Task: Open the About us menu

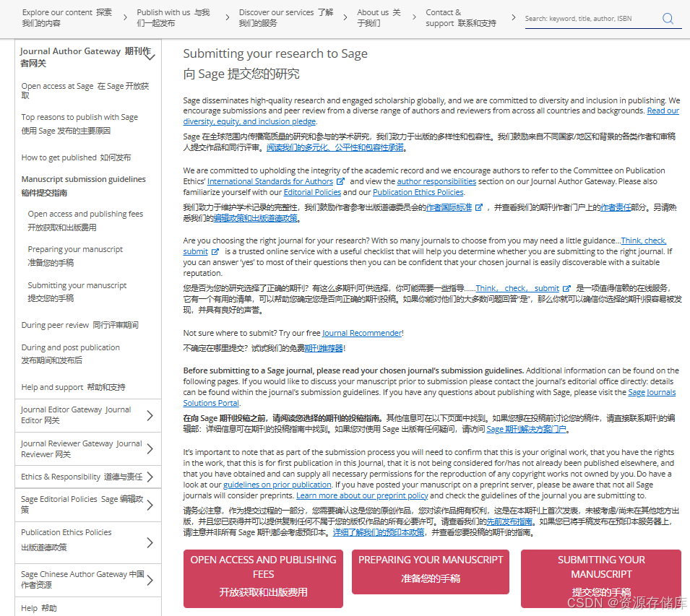Action: (x=379, y=17)
